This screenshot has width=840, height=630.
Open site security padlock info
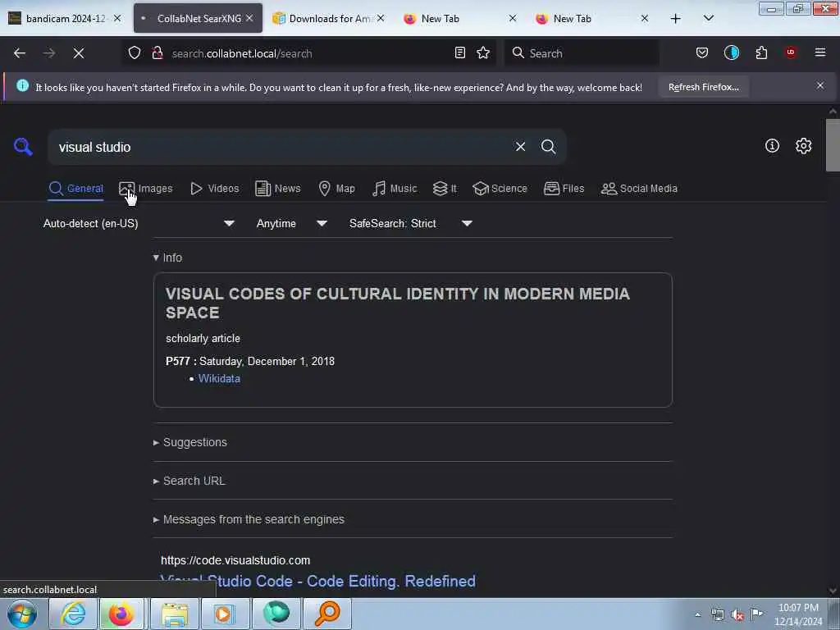157,53
